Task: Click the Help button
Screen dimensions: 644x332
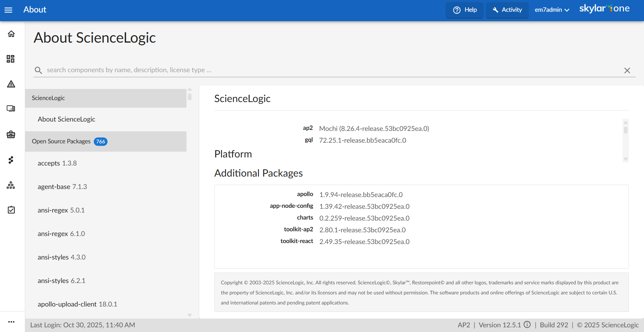Action: pos(465,10)
